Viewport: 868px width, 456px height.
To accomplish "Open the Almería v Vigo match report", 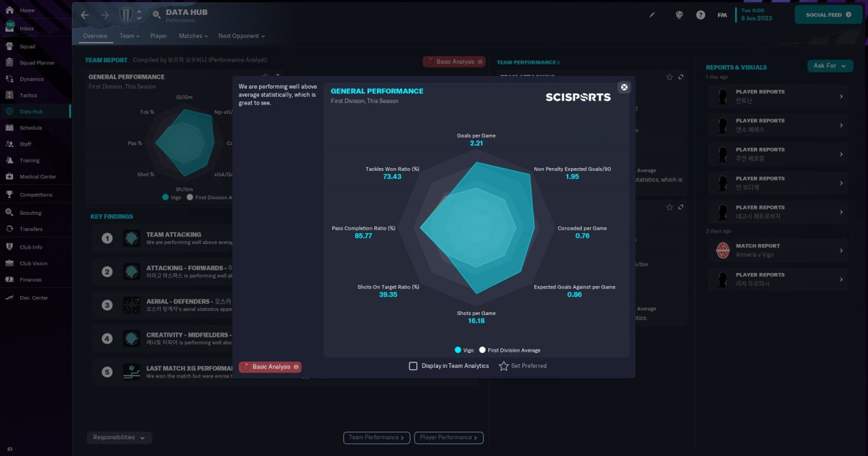I will [778, 251].
